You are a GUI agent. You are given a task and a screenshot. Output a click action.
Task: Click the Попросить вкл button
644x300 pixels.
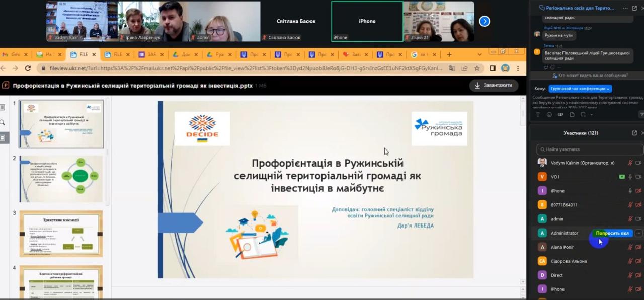tap(612, 233)
